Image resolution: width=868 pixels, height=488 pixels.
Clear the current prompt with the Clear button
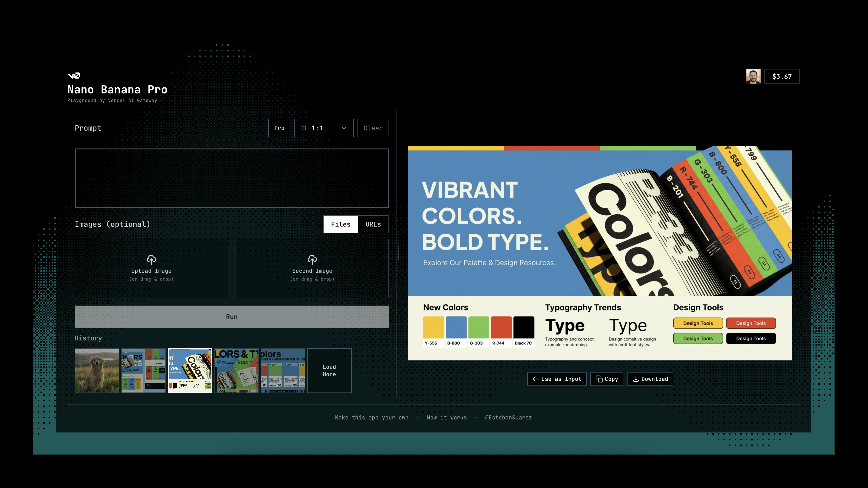click(x=373, y=128)
